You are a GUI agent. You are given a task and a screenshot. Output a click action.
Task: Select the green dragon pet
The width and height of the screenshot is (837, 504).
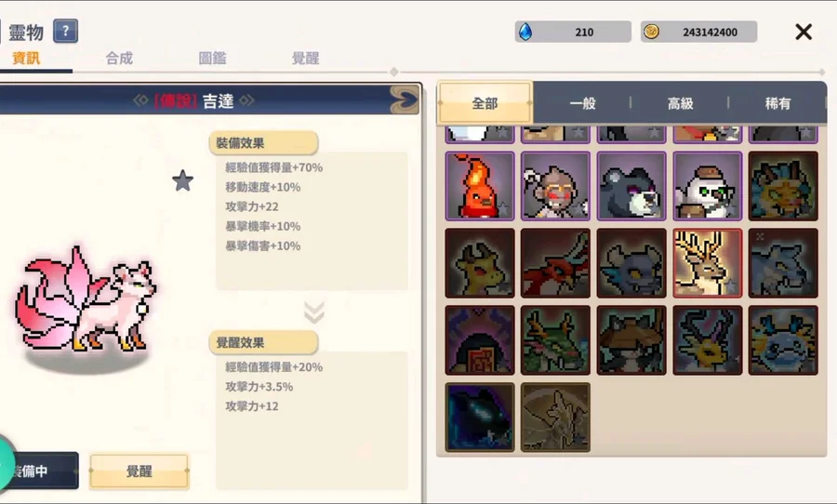click(556, 340)
